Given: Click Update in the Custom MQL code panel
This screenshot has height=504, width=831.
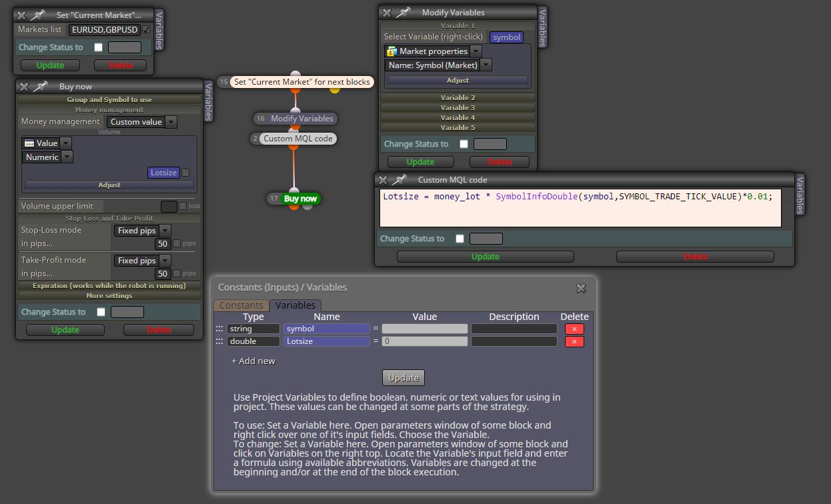Looking at the screenshot, I should point(486,257).
